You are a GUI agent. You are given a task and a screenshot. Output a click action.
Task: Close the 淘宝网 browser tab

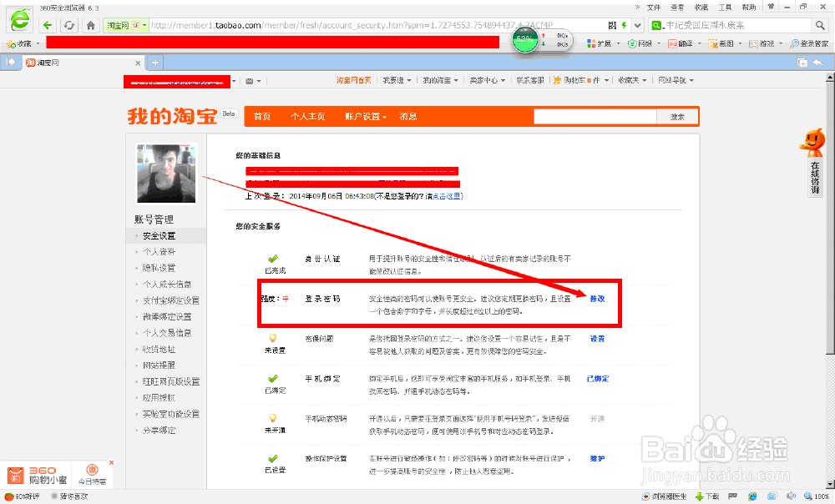coord(138,63)
